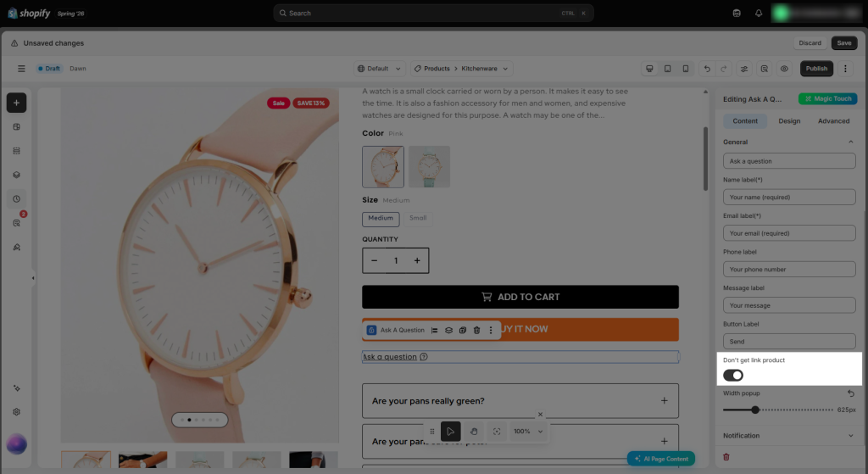The image size is (868, 474).
Task: Open the Default template dropdown
Action: click(379, 69)
